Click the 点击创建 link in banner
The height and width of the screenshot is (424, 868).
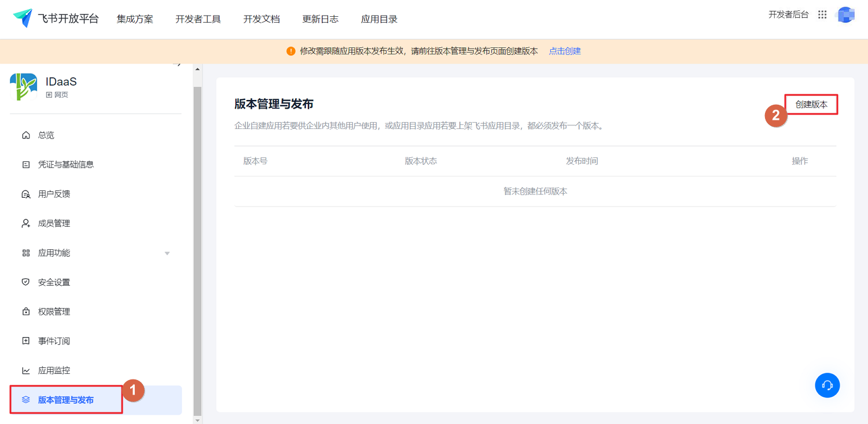(565, 51)
